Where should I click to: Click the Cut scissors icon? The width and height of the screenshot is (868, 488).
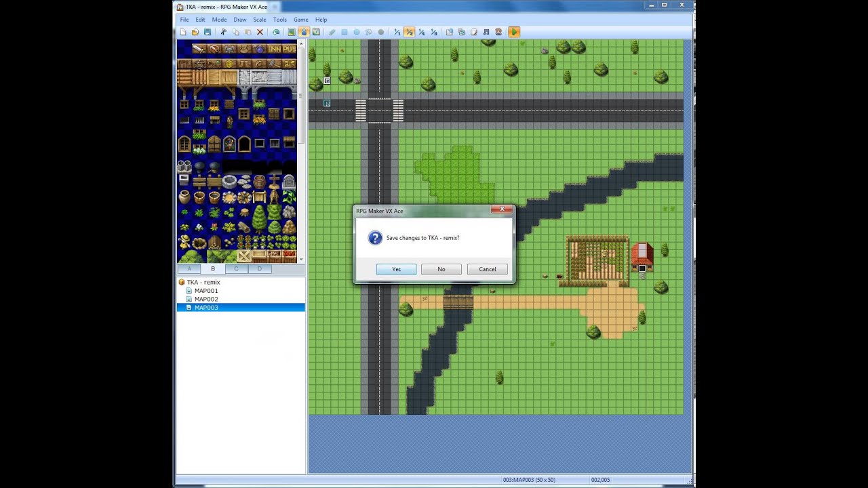(x=223, y=32)
